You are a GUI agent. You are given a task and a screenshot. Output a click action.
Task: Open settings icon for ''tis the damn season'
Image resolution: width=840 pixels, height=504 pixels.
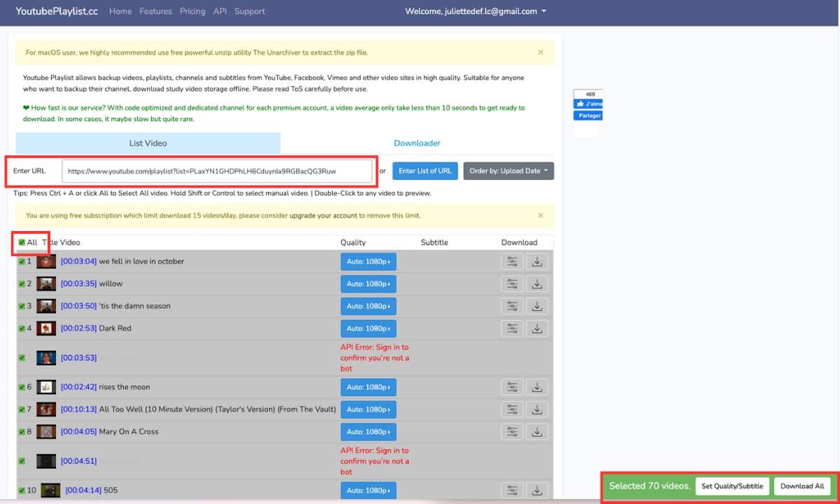(x=512, y=307)
